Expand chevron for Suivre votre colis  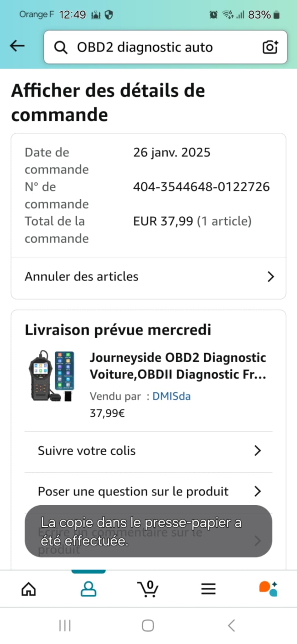[257, 451]
